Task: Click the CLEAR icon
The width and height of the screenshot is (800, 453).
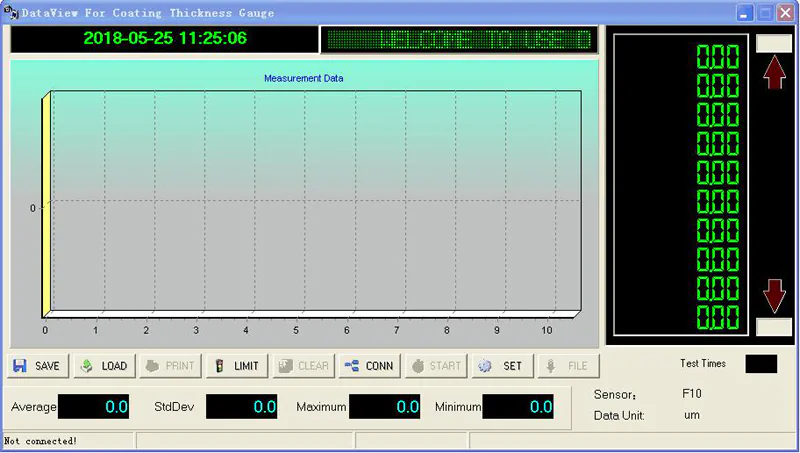Action: 285,366
